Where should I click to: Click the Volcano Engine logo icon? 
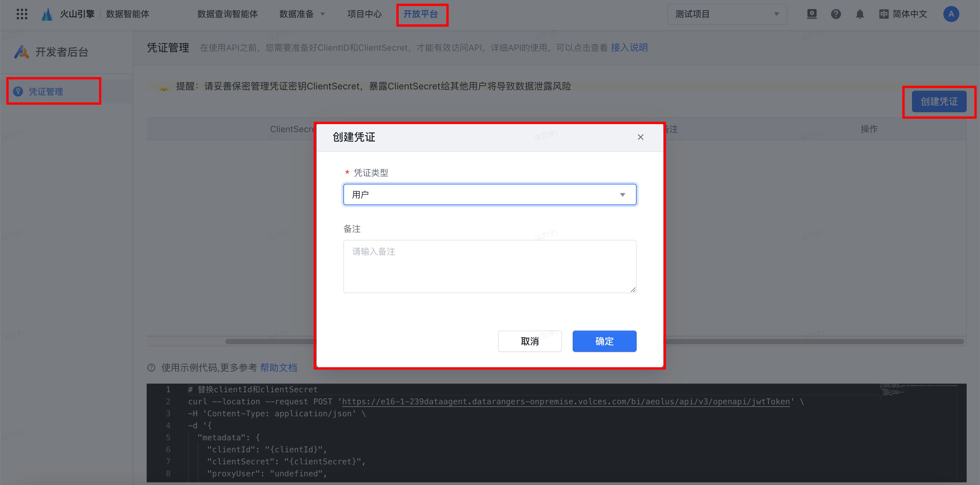tap(47, 14)
